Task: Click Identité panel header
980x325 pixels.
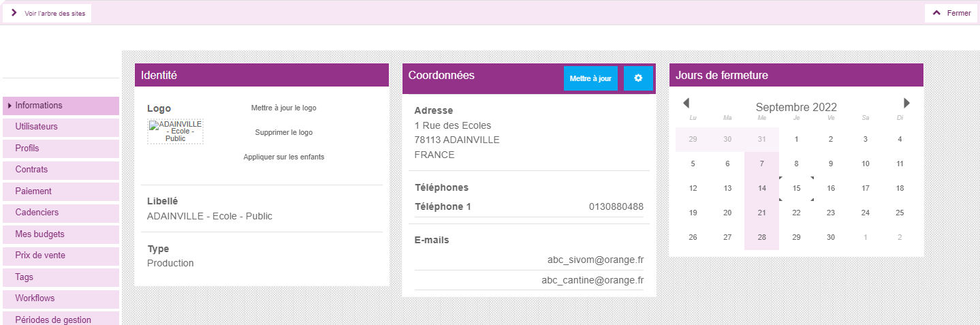Action: coord(262,75)
